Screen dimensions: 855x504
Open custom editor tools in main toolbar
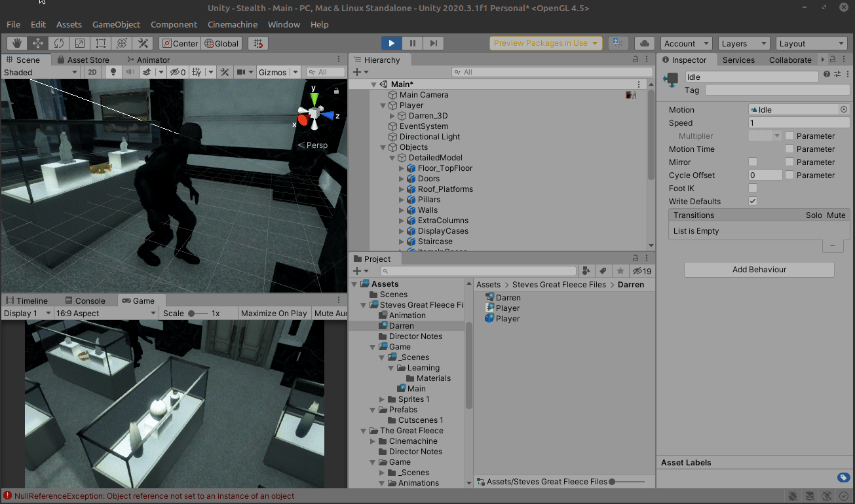click(x=143, y=43)
